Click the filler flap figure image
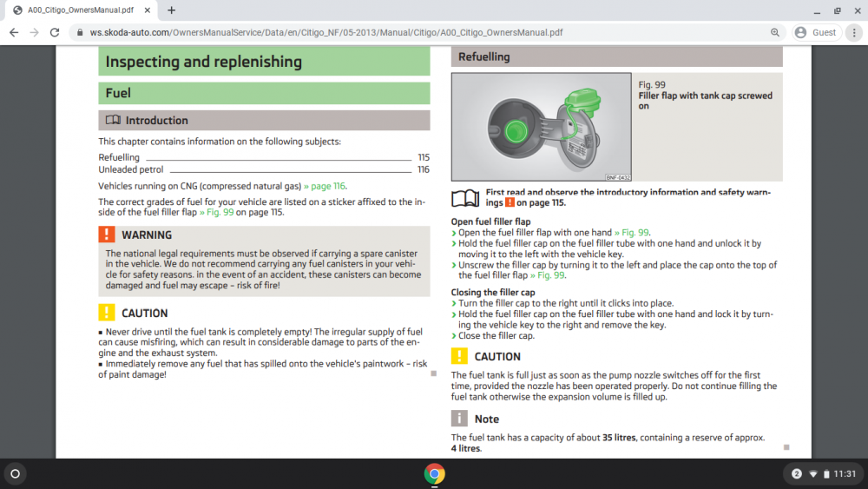Image resolution: width=868 pixels, height=489 pixels. point(542,127)
